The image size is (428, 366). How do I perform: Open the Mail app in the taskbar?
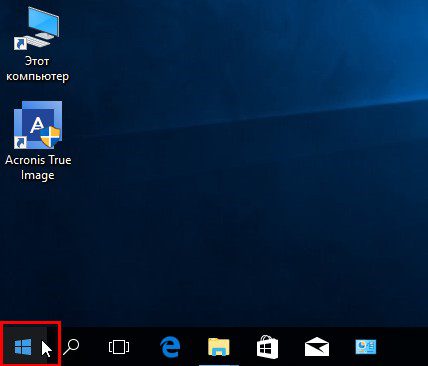pyautogui.click(x=317, y=347)
